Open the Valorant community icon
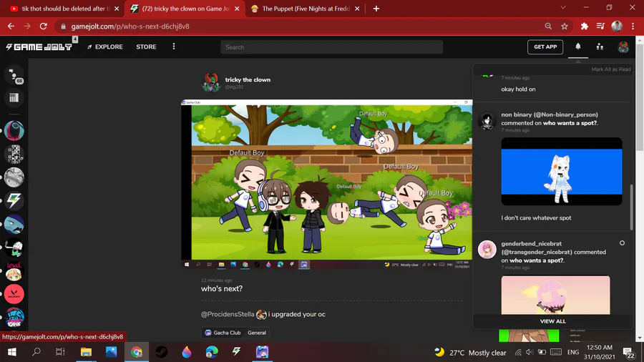This screenshot has width=644, height=362. pyautogui.click(x=14, y=294)
